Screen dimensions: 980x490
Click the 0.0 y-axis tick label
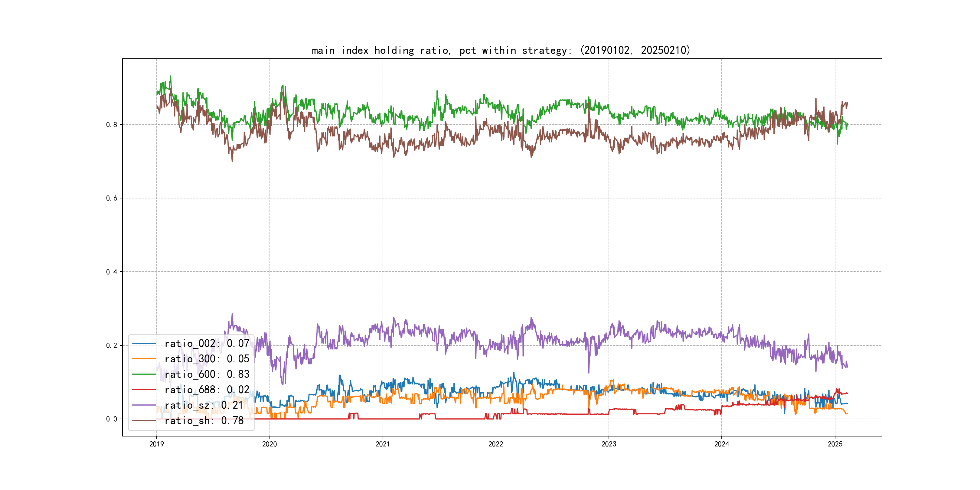112,419
